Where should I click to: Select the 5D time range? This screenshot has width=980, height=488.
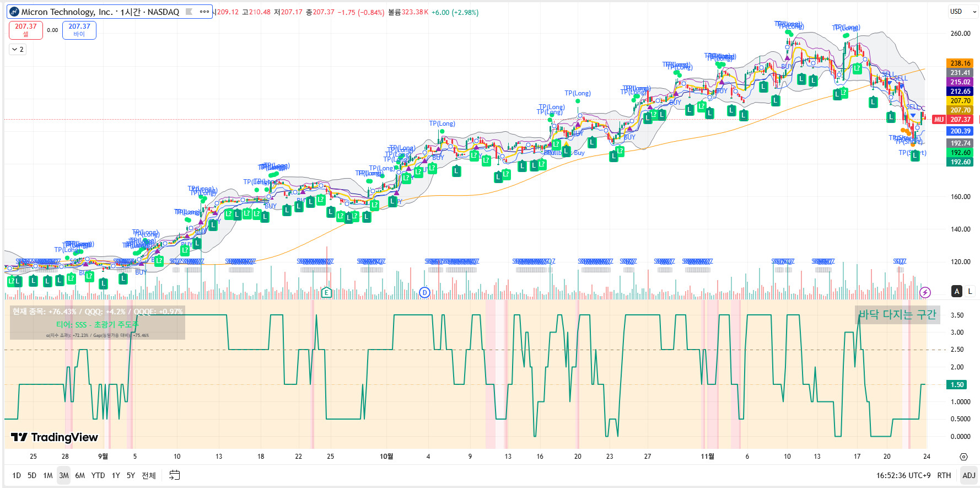(32, 475)
